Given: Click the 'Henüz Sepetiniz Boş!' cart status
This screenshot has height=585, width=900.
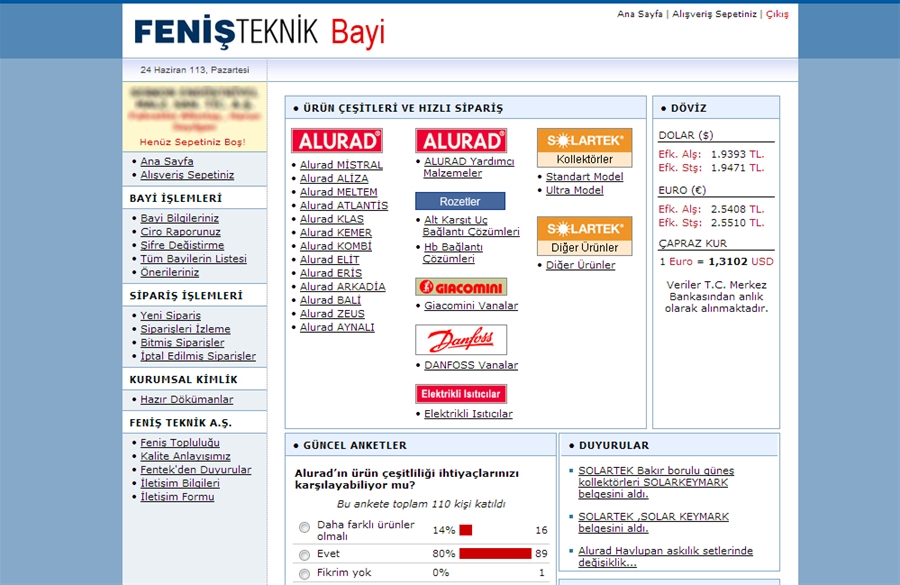Looking at the screenshot, I should [193, 142].
